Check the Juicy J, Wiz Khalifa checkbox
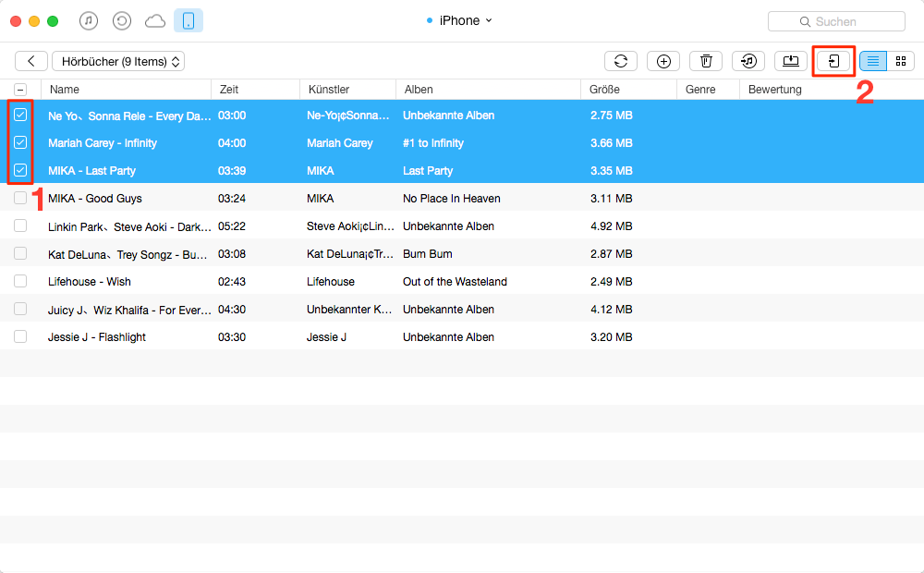924x573 pixels. (20, 309)
